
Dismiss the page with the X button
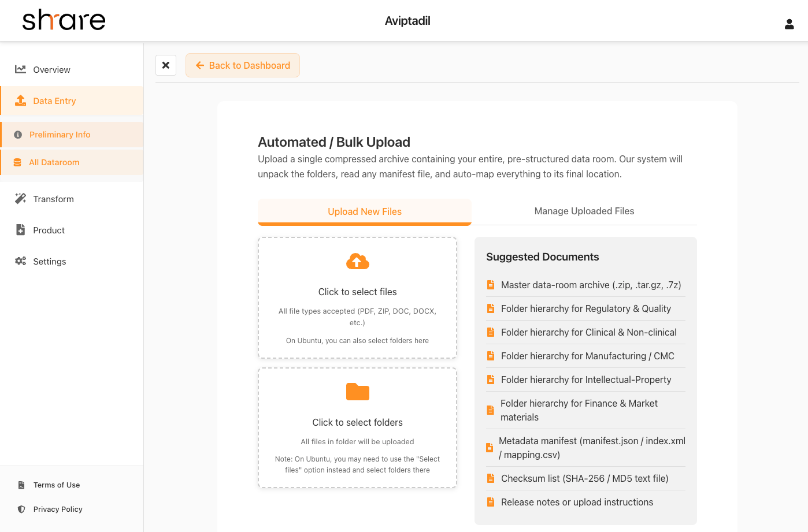coord(166,65)
